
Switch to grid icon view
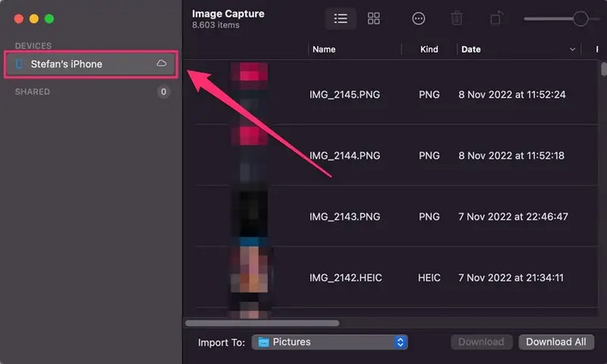[x=374, y=18]
